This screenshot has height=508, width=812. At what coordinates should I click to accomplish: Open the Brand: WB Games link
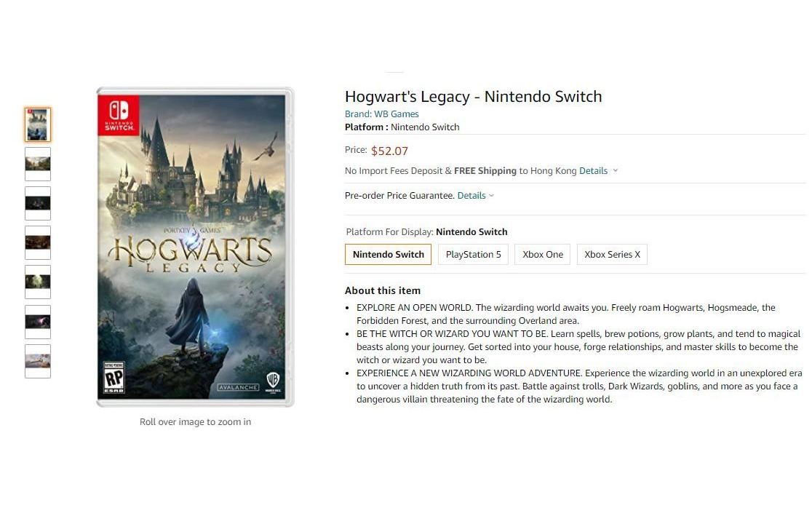point(382,114)
